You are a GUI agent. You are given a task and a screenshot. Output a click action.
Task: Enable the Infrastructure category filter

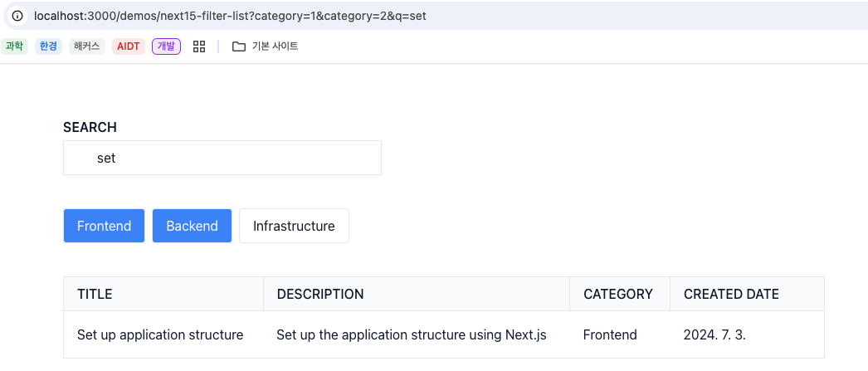(x=294, y=226)
